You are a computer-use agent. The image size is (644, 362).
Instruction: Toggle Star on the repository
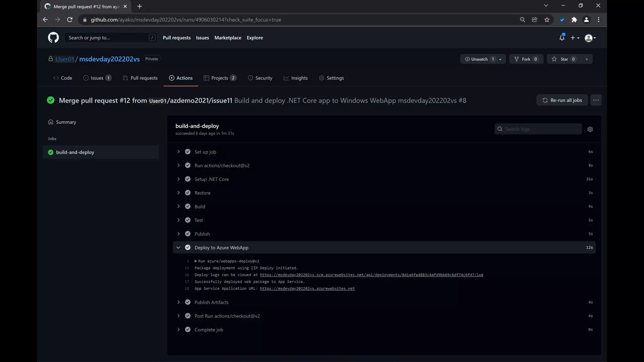click(x=564, y=59)
